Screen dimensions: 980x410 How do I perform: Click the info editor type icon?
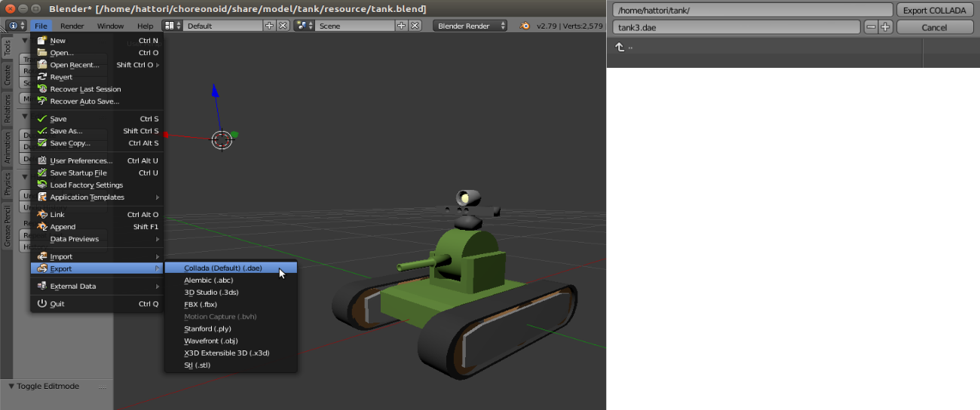[15, 26]
